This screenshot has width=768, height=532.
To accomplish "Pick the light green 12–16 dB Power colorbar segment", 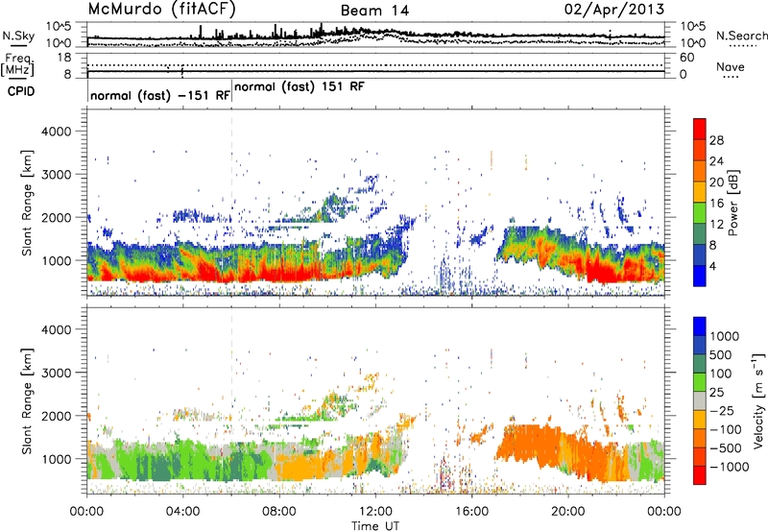I will pyautogui.click(x=700, y=213).
